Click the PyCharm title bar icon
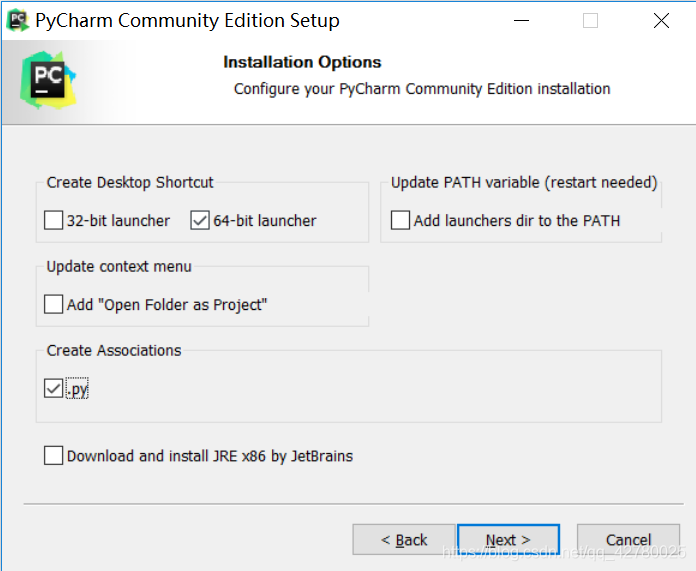 click(18, 20)
